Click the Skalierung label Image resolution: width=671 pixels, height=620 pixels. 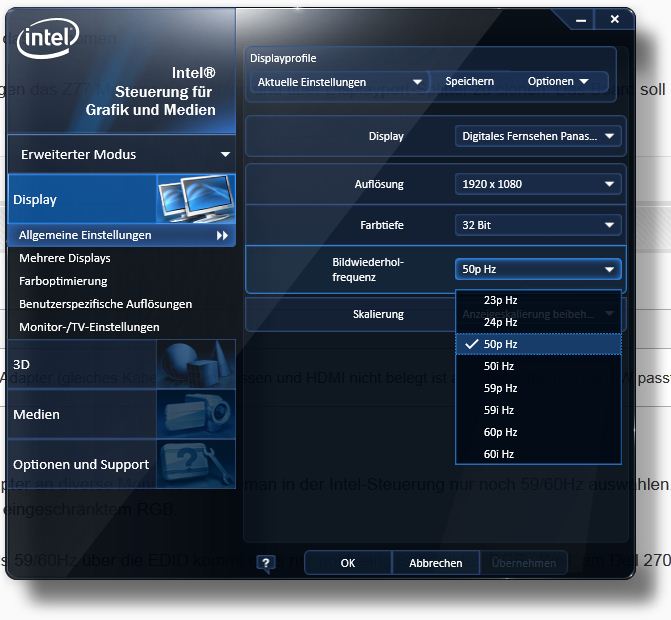[378, 314]
